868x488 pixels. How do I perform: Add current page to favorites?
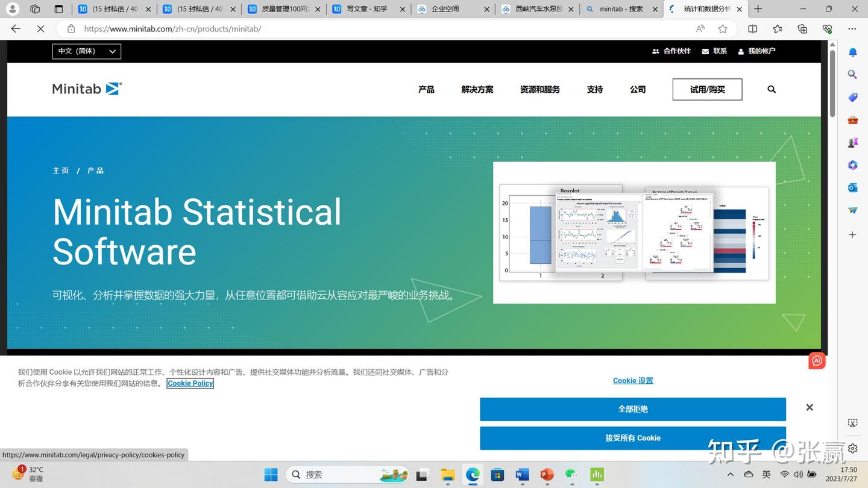click(x=723, y=28)
